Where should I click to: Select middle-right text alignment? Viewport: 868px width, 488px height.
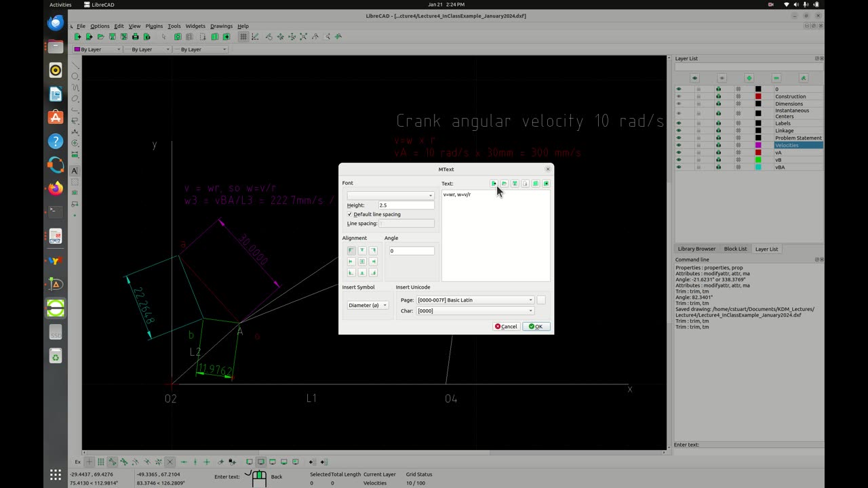[373, 262]
